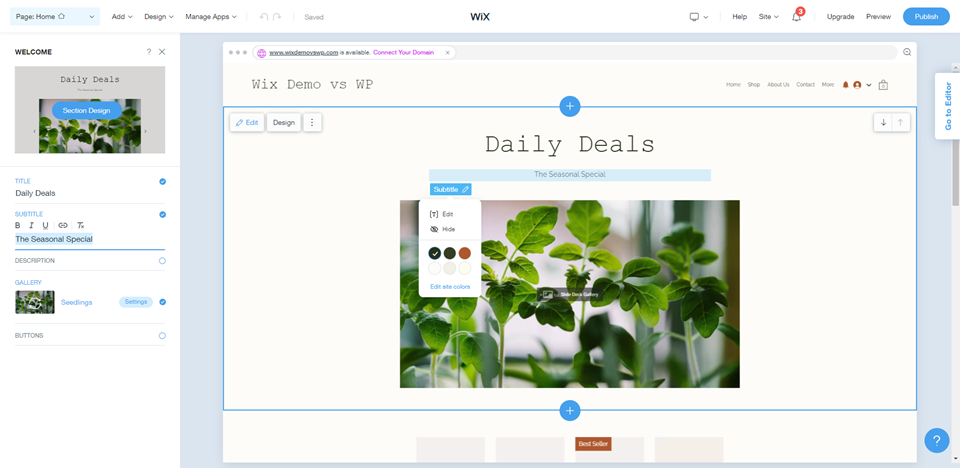Click the redo arrow in top bar
960x468 pixels.
(277, 17)
